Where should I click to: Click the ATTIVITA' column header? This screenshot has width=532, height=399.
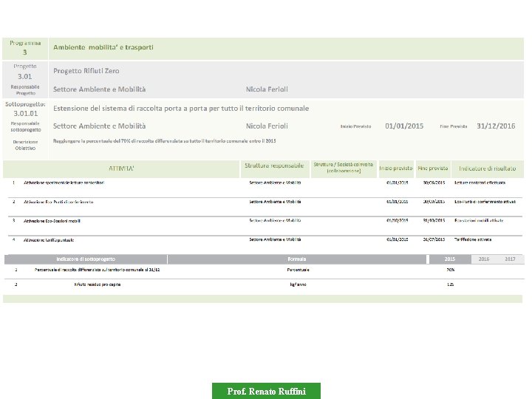[121, 168]
